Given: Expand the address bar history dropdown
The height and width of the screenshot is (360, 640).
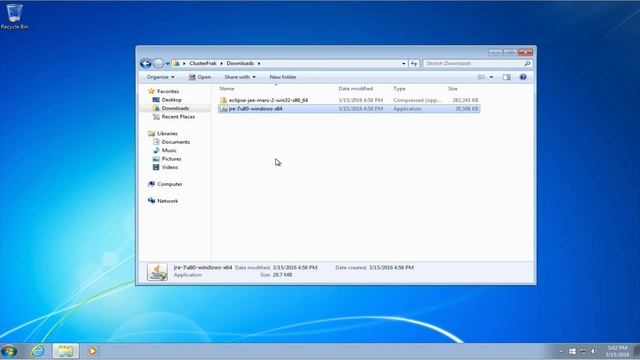Looking at the screenshot, I should (x=404, y=64).
